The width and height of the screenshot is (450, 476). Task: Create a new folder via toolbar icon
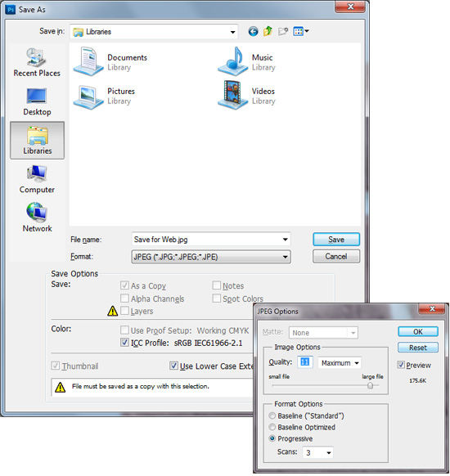(283, 31)
